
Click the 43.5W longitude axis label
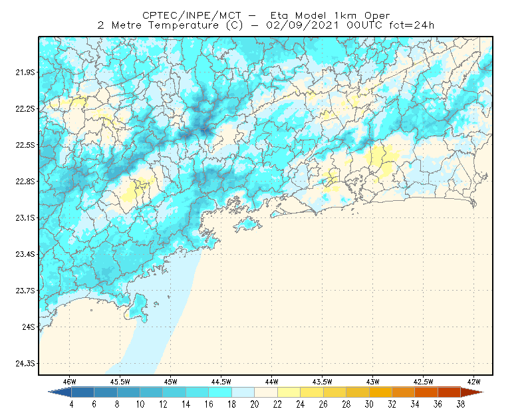(322, 382)
